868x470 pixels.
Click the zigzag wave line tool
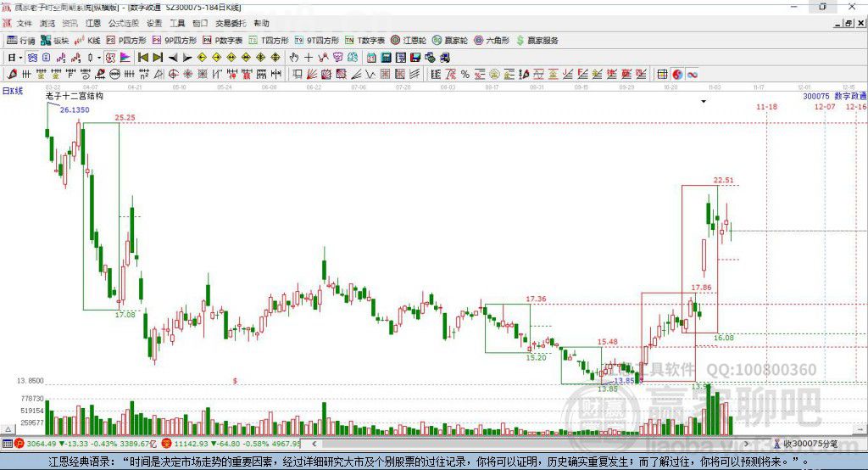point(370,75)
